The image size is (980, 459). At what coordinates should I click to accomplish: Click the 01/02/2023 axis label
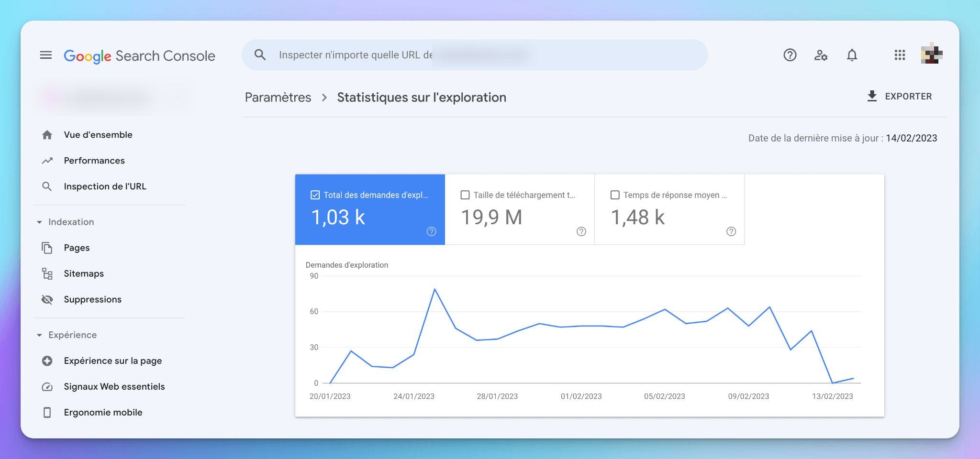pyautogui.click(x=581, y=396)
